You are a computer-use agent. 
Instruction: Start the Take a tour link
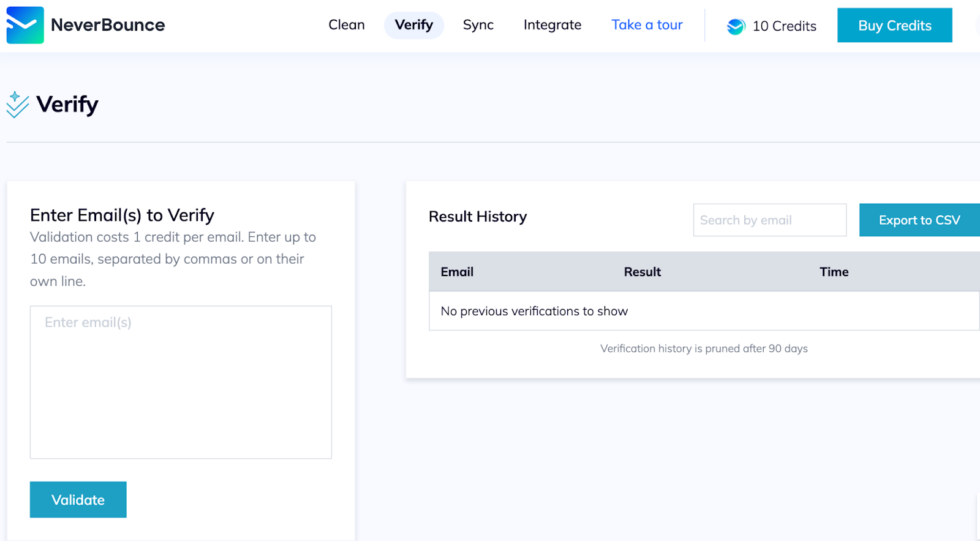point(647,25)
